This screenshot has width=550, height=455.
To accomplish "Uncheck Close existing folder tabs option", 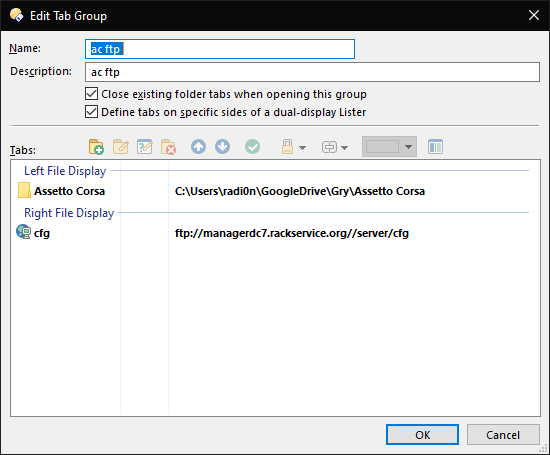I will pyautogui.click(x=92, y=94).
